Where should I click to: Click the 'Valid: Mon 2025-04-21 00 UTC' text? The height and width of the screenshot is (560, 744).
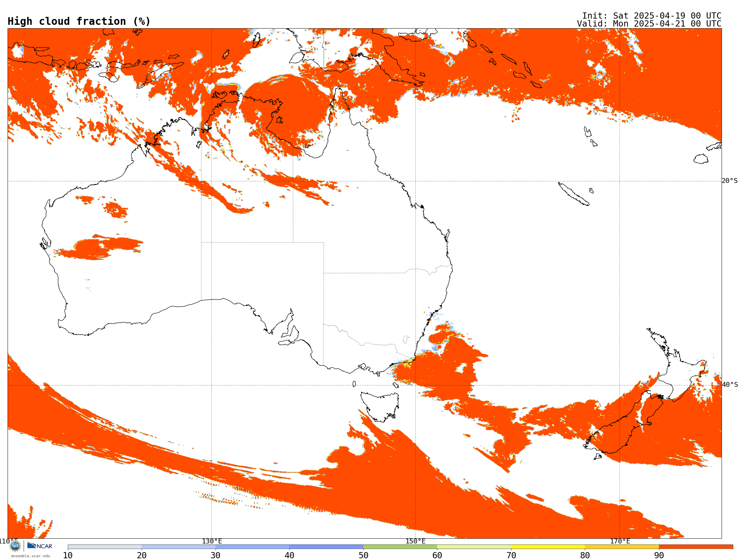pyautogui.click(x=649, y=24)
